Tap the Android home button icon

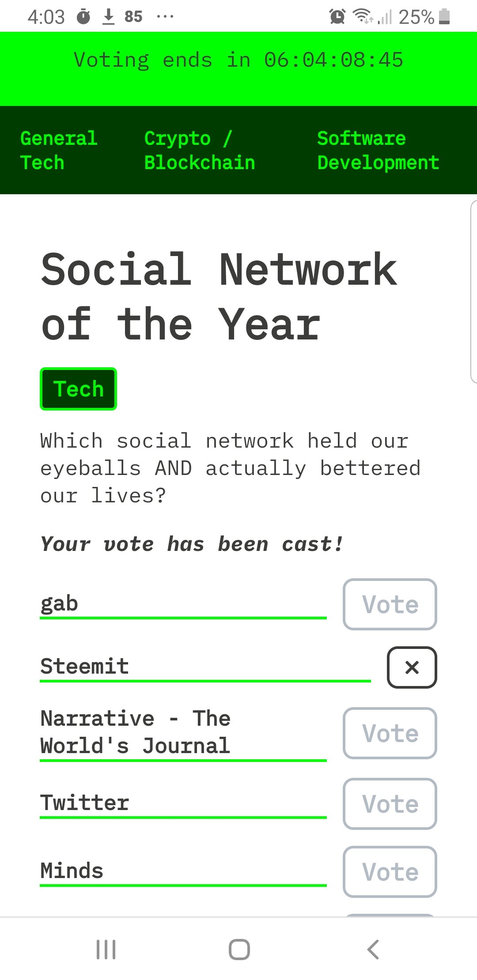point(239,949)
